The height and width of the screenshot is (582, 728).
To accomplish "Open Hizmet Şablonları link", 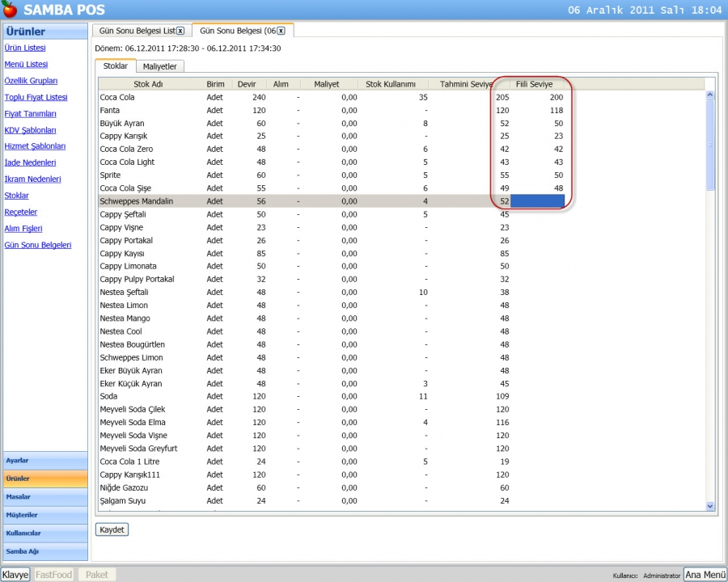I will (x=35, y=146).
